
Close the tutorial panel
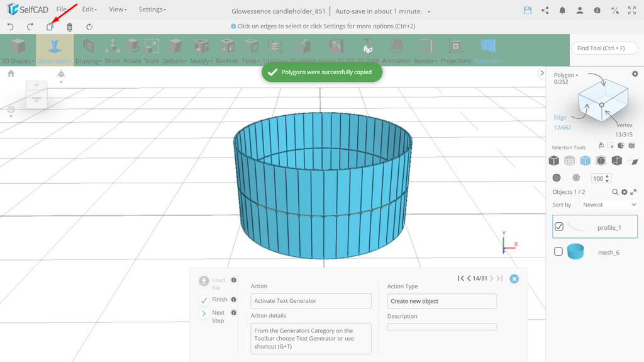(x=514, y=279)
